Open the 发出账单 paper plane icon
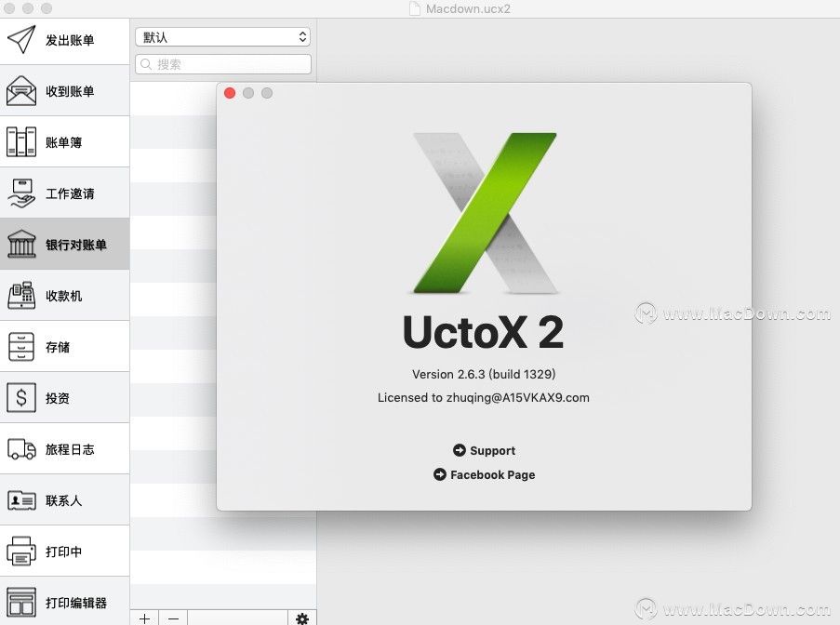This screenshot has width=840, height=625. pyautogui.click(x=21, y=40)
